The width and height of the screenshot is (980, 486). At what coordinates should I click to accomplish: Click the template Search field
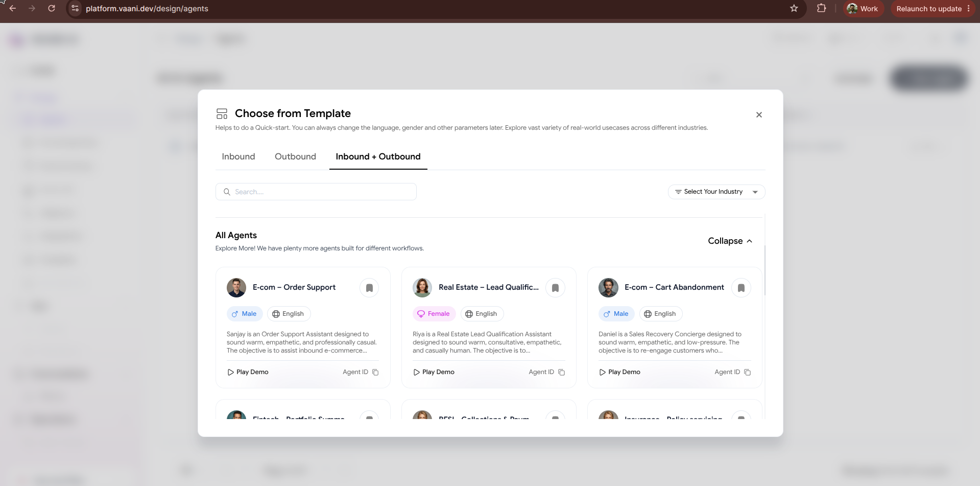click(316, 192)
